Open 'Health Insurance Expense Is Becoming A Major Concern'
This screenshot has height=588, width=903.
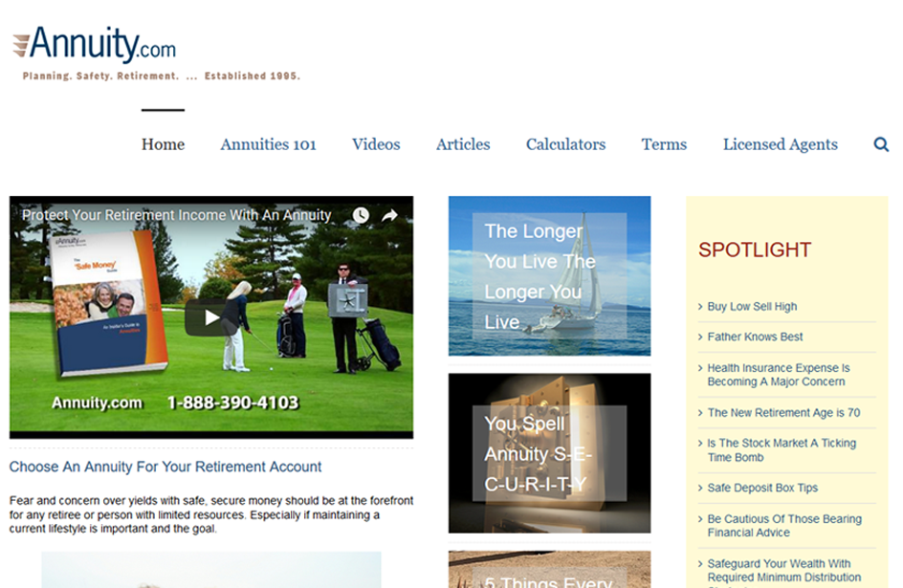779,375
